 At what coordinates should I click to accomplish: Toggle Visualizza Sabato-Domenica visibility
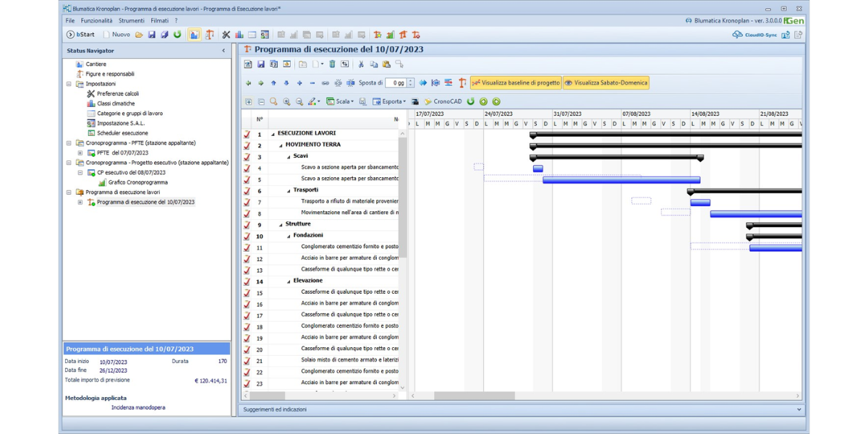605,83
